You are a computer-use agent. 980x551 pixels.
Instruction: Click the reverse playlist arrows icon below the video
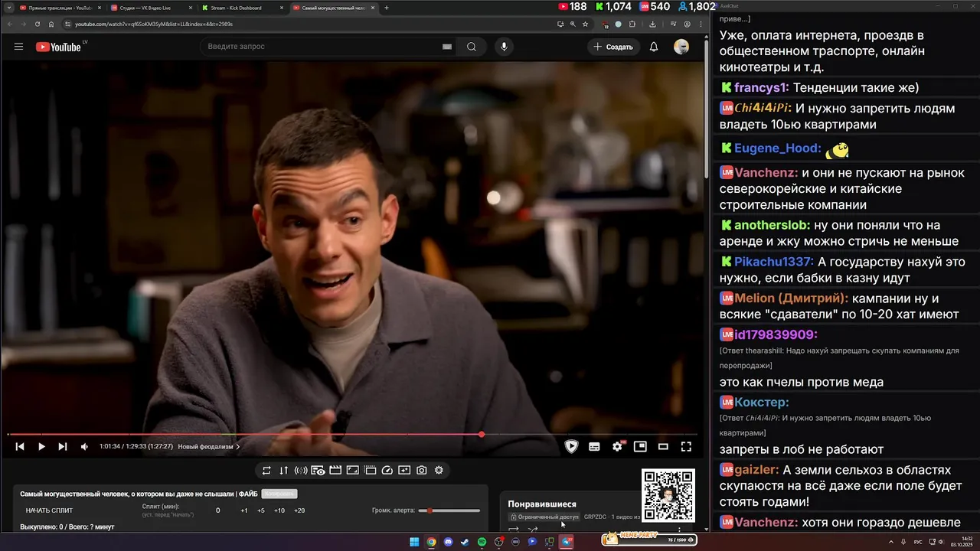point(283,470)
